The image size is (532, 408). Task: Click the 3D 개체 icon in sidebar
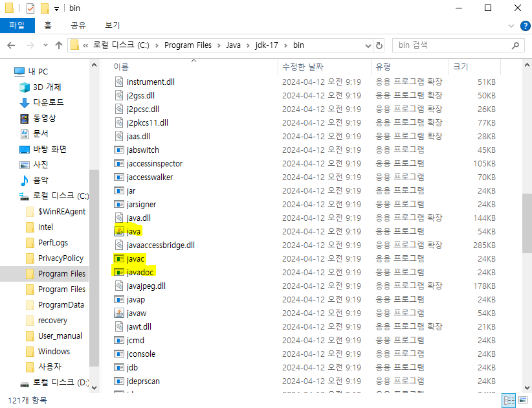tap(25, 87)
